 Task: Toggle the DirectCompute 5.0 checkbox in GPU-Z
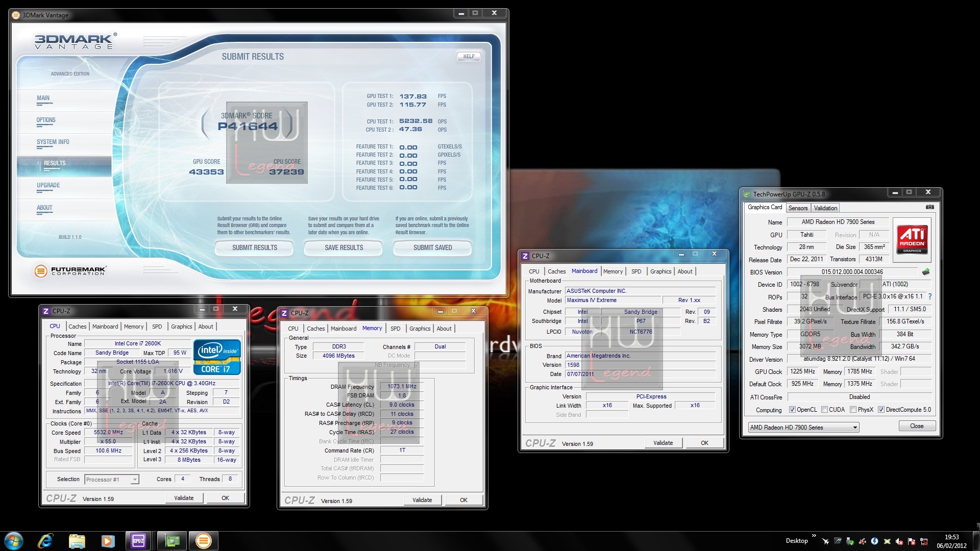pos(881,410)
